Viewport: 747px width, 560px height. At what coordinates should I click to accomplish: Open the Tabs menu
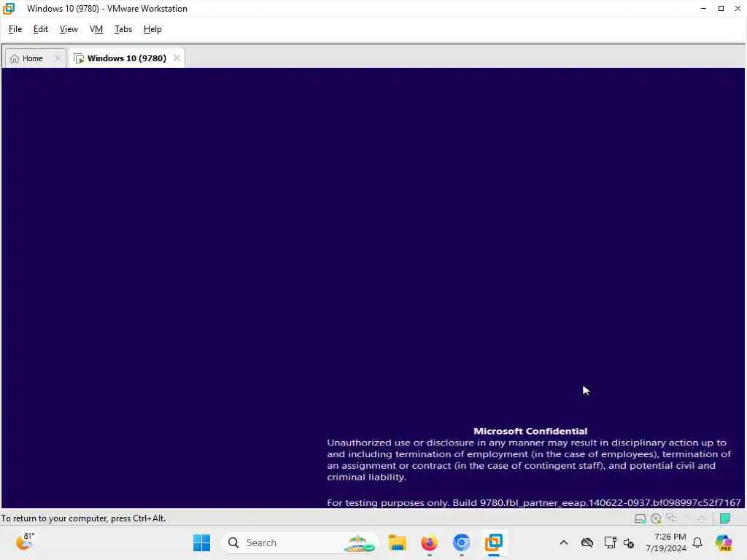tap(123, 29)
